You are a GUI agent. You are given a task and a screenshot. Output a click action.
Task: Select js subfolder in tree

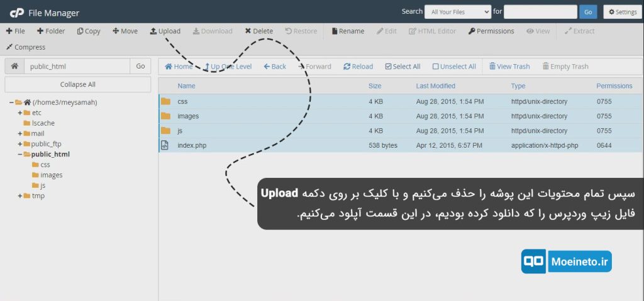[x=43, y=185]
